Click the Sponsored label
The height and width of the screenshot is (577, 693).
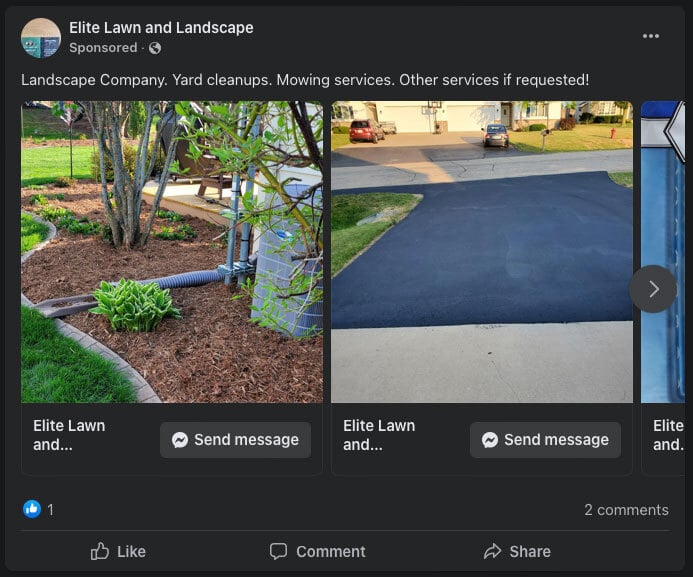pos(103,48)
